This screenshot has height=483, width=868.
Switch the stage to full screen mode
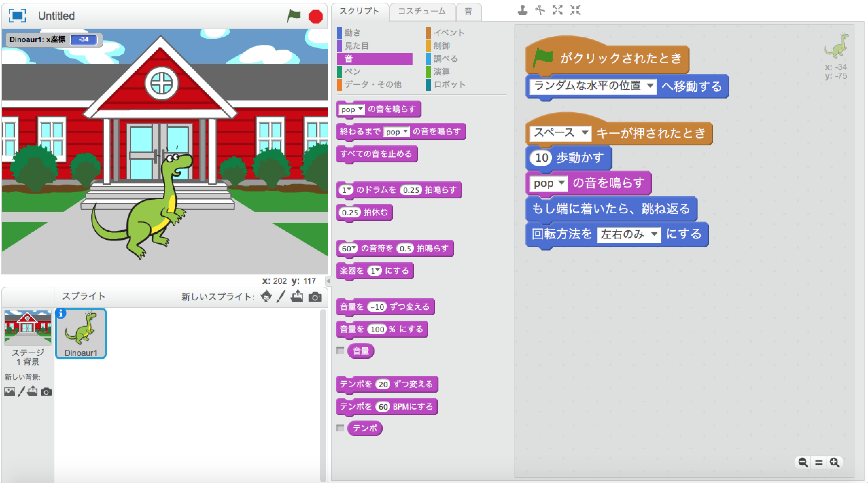(17, 16)
